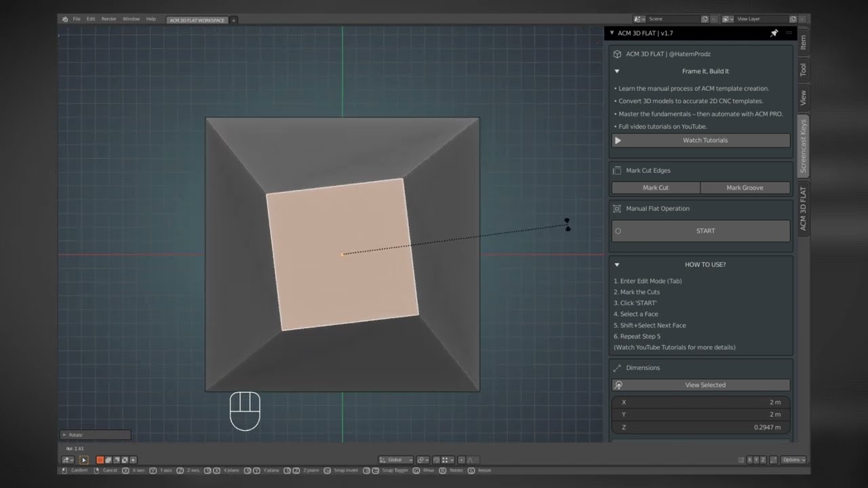This screenshot has height=488, width=868.
Task: Click the Z dimension field 0.2947 m
Action: click(x=701, y=427)
